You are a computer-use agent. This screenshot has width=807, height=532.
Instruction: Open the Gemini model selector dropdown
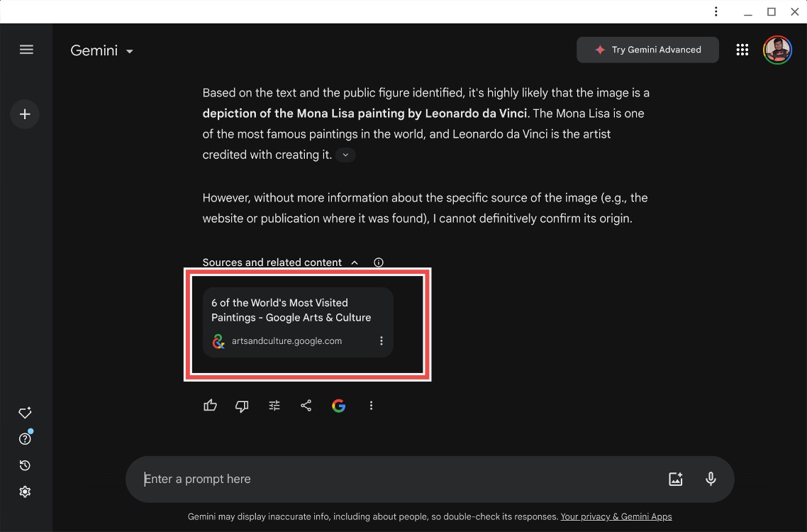click(x=129, y=50)
